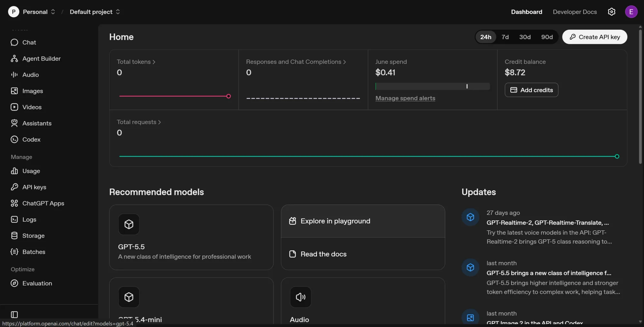644x327 pixels.
Task: Open Total tokens details chevron
Action: tap(154, 62)
